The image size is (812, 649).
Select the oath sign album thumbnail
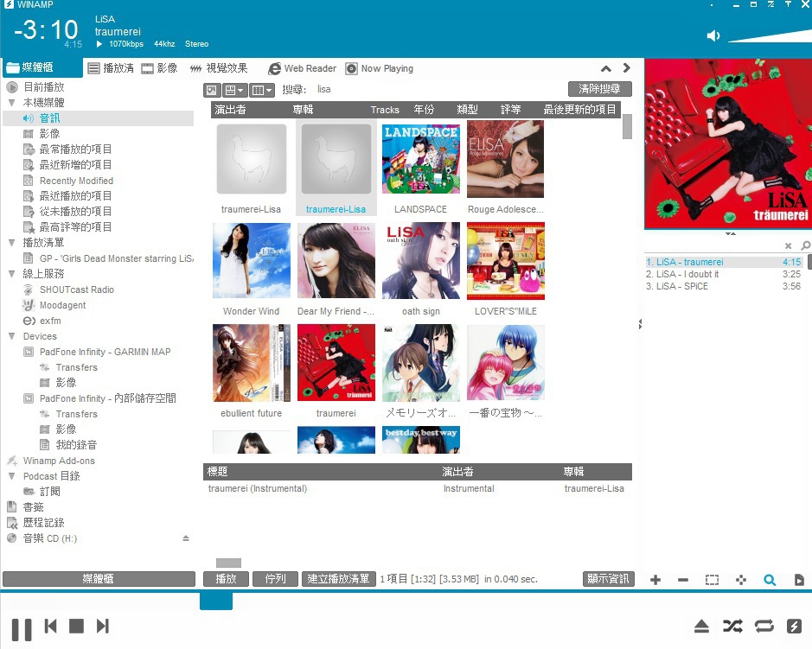pyautogui.click(x=420, y=260)
